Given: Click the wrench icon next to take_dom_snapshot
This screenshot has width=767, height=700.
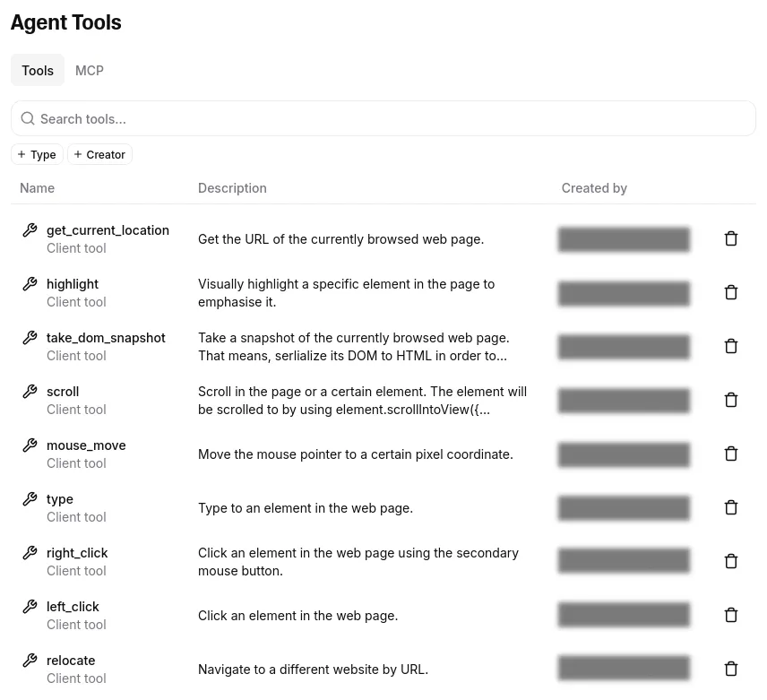Looking at the screenshot, I should click(x=30, y=338).
